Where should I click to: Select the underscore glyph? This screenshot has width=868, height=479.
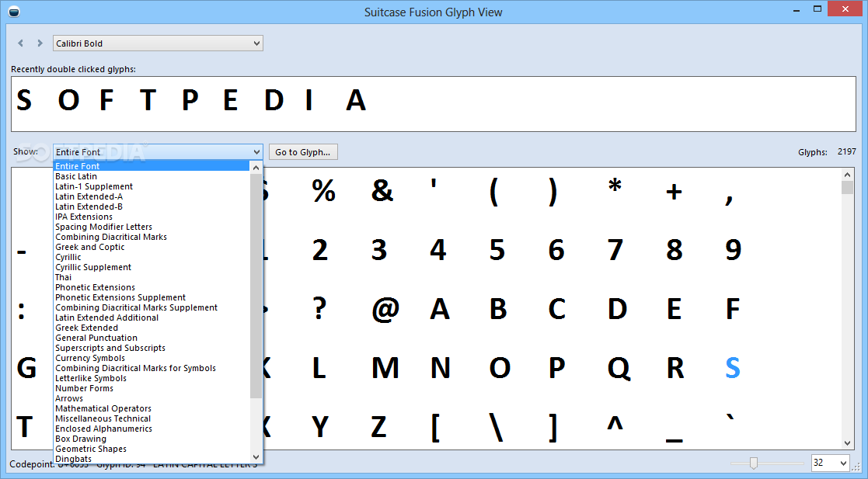tap(674, 441)
